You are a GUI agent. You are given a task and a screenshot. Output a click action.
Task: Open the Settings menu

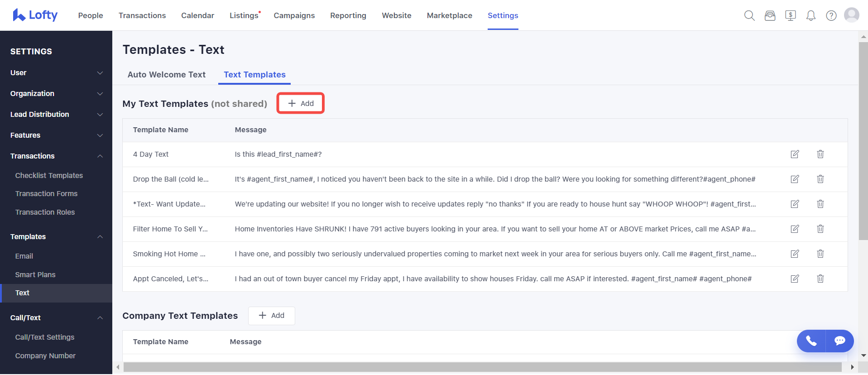tap(503, 15)
